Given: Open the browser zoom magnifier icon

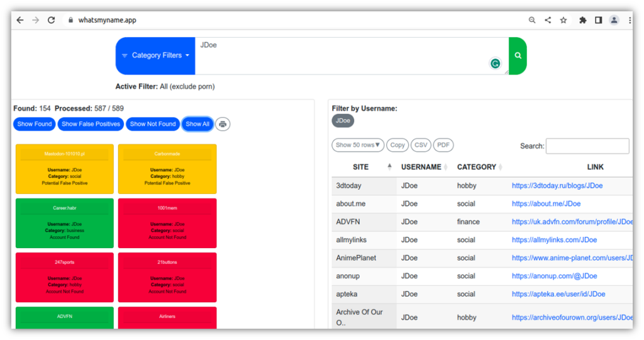Looking at the screenshot, I should tap(532, 20).
